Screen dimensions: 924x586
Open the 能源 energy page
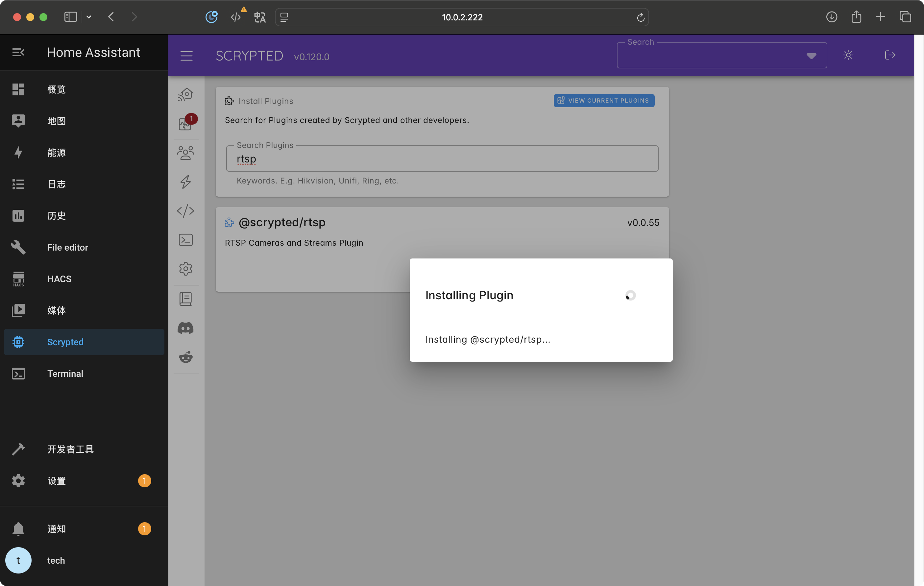pos(84,152)
